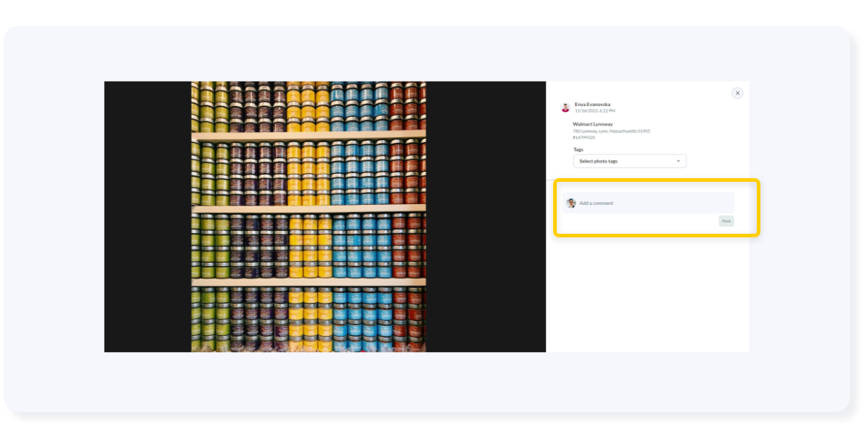This screenshot has width=868, height=430.
Task: Click the Tags label
Action: (578, 149)
